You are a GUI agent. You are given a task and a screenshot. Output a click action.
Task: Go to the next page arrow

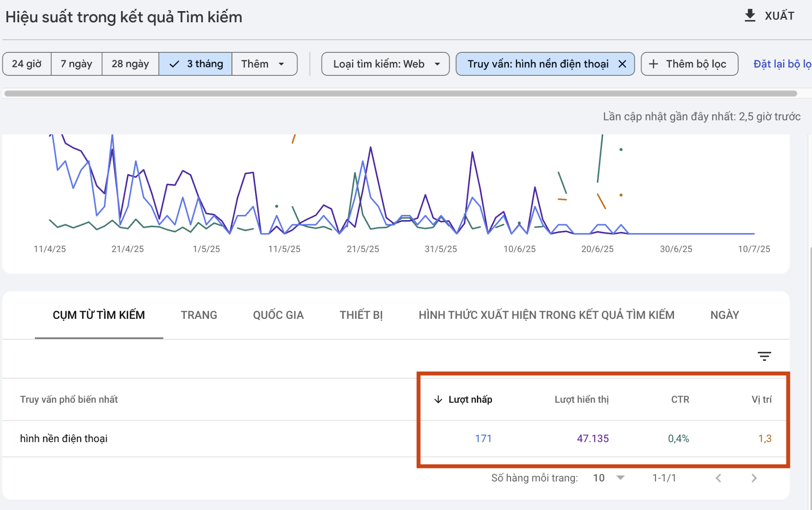(x=754, y=478)
